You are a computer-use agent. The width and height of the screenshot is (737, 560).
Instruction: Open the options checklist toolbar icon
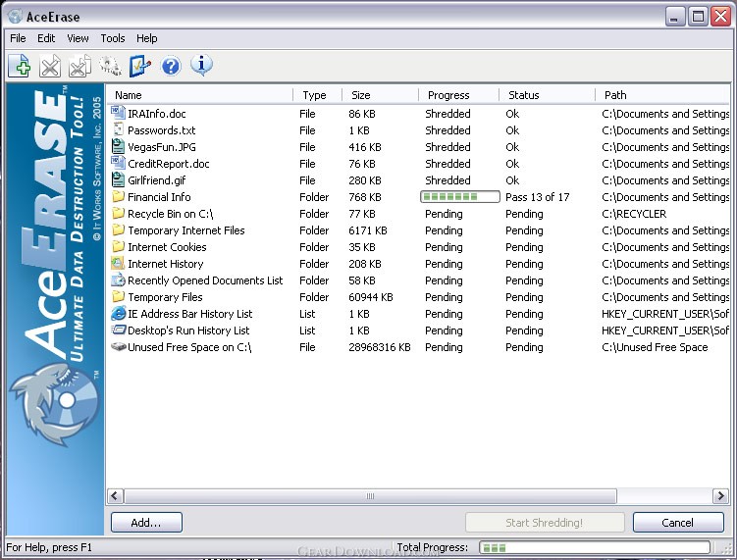click(140, 66)
